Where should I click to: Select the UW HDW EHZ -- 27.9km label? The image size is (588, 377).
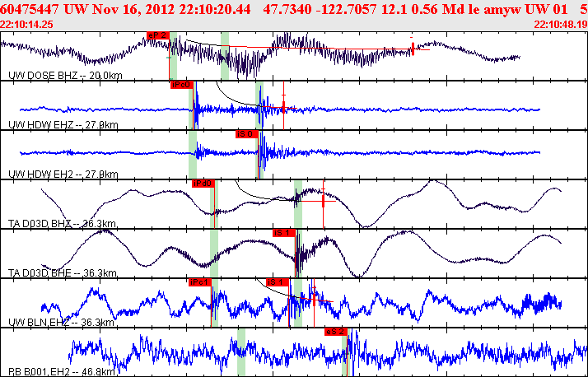pos(63,125)
